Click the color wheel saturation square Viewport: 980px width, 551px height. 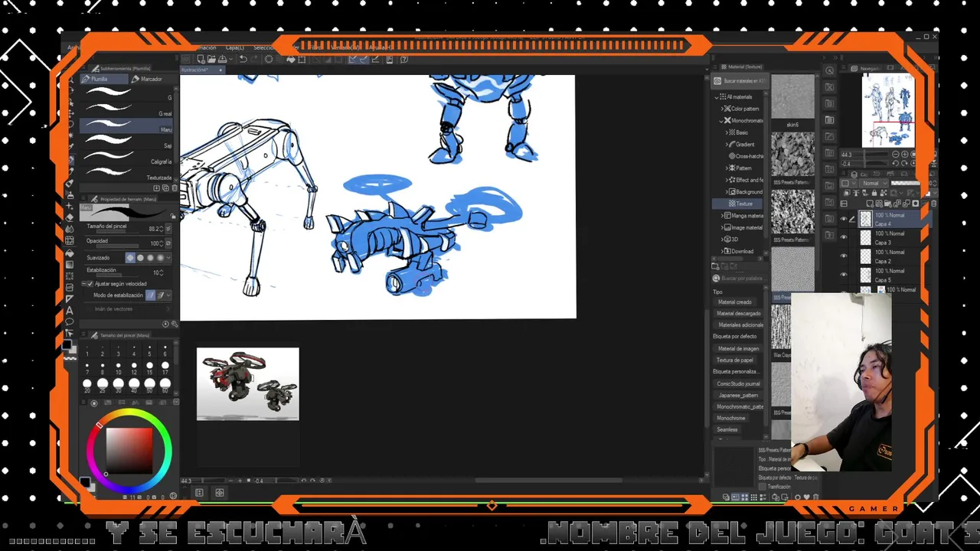click(129, 450)
